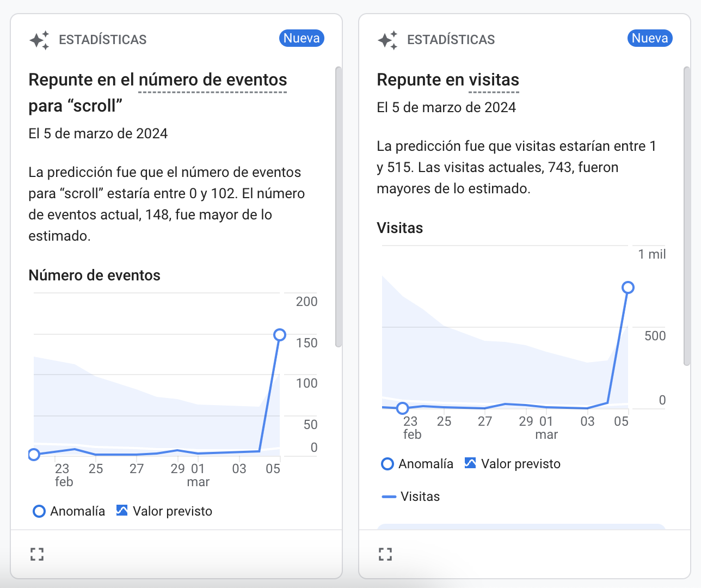The image size is (701, 588).
Task: Click the Valor previsto icon in the visits legend
Action: pos(471,463)
